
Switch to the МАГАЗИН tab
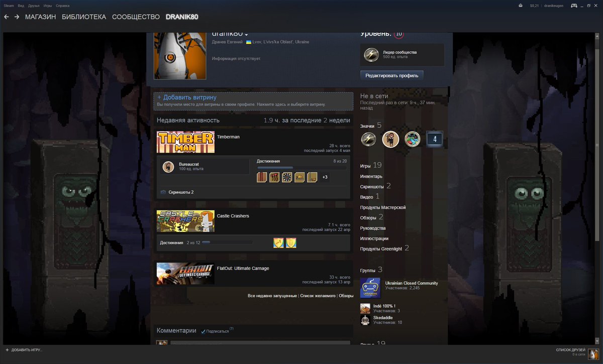[x=40, y=17]
